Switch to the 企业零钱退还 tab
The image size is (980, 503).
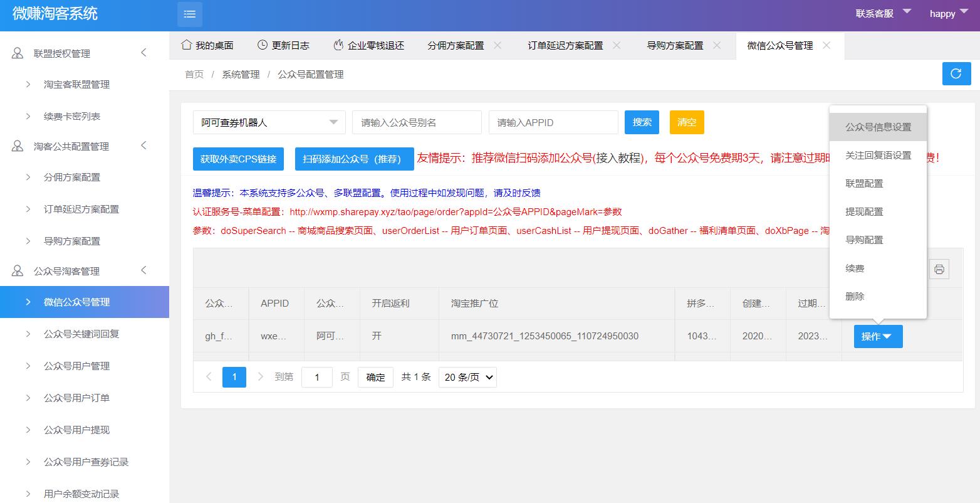(368, 45)
